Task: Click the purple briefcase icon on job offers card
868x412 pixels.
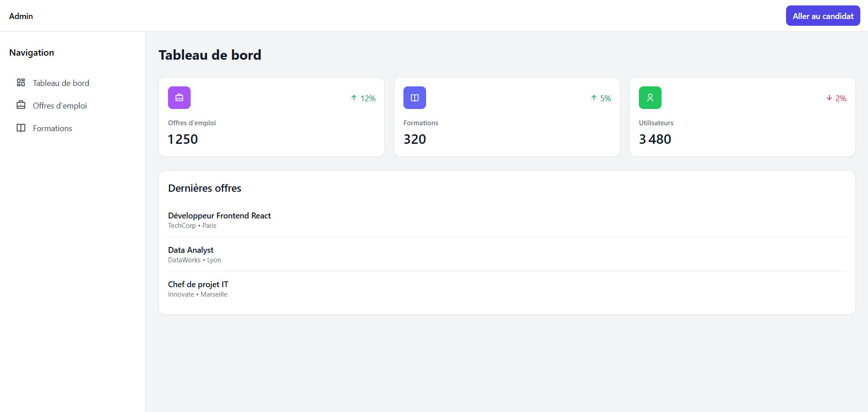Action: click(x=179, y=98)
